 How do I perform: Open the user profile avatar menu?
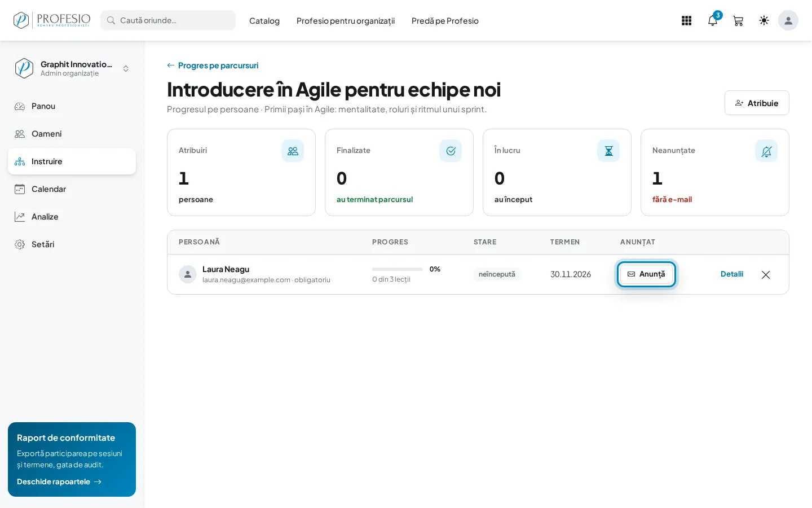tap(788, 21)
